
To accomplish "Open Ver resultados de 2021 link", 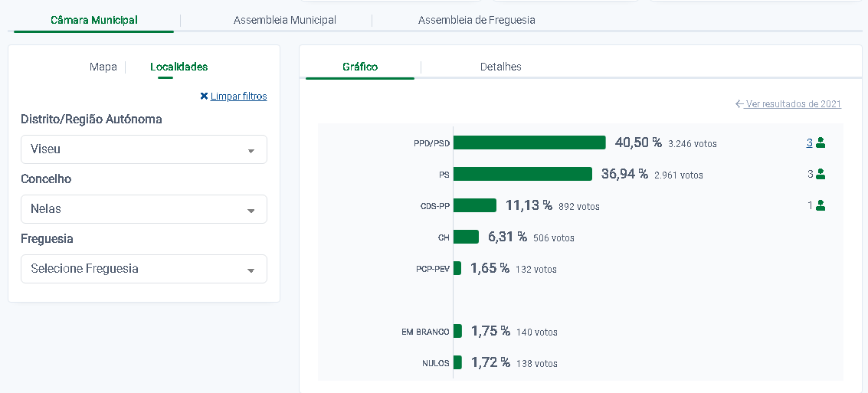I will point(793,104).
